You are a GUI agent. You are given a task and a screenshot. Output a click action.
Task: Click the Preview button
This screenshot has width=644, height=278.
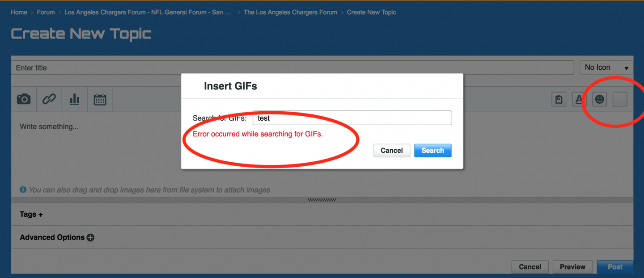(x=572, y=267)
